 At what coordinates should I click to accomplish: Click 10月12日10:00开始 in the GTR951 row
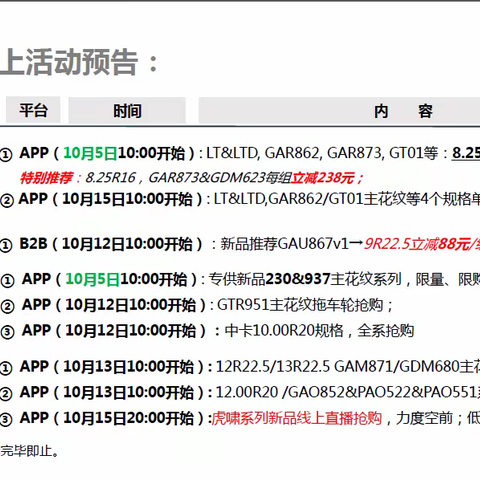[x=130, y=305]
